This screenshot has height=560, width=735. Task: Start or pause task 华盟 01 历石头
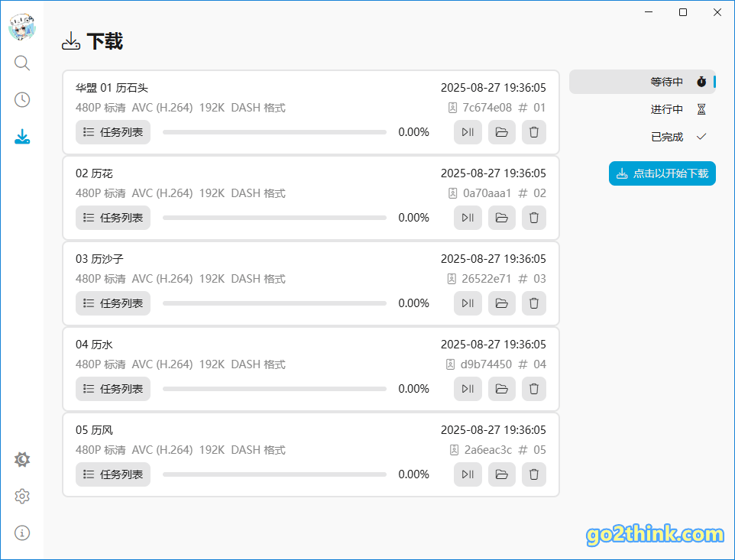[468, 132]
